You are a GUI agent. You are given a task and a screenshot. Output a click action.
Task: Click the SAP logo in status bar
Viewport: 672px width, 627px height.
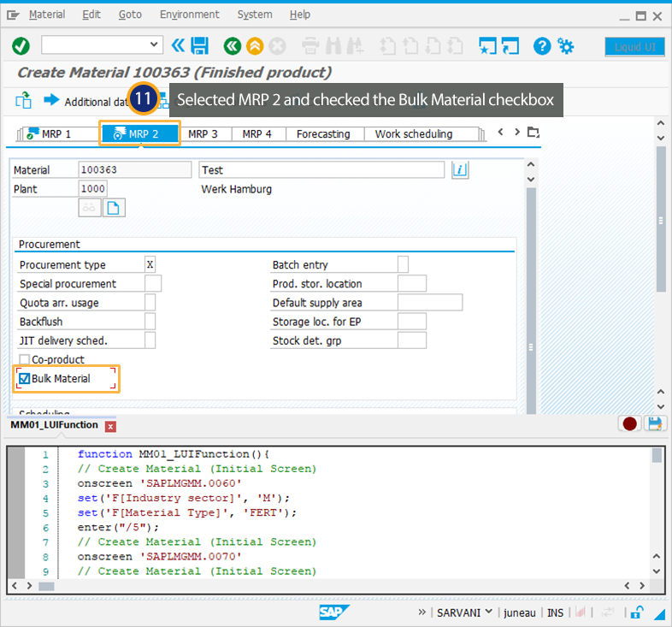(x=333, y=612)
